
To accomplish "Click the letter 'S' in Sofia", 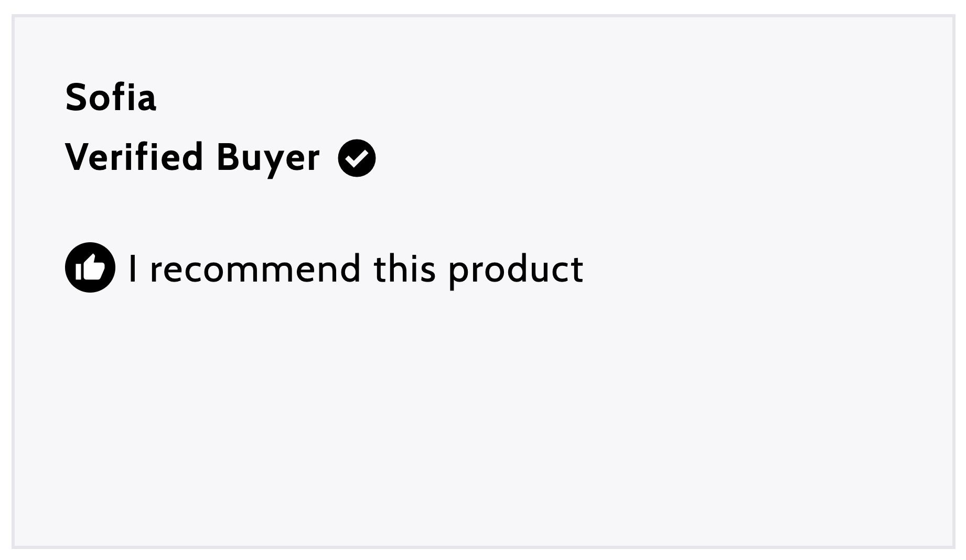I will pyautogui.click(x=76, y=98).
